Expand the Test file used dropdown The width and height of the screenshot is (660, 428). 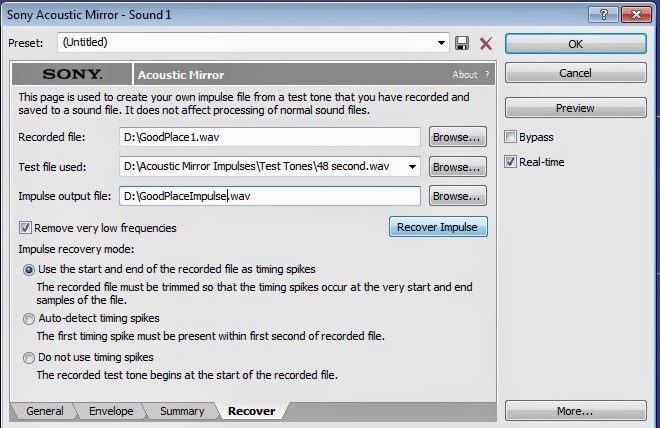pyautogui.click(x=412, y=167)
